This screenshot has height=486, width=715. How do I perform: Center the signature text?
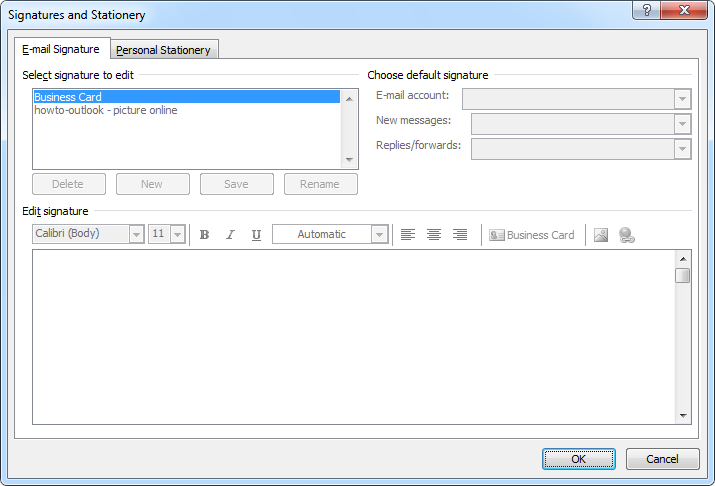434,234
